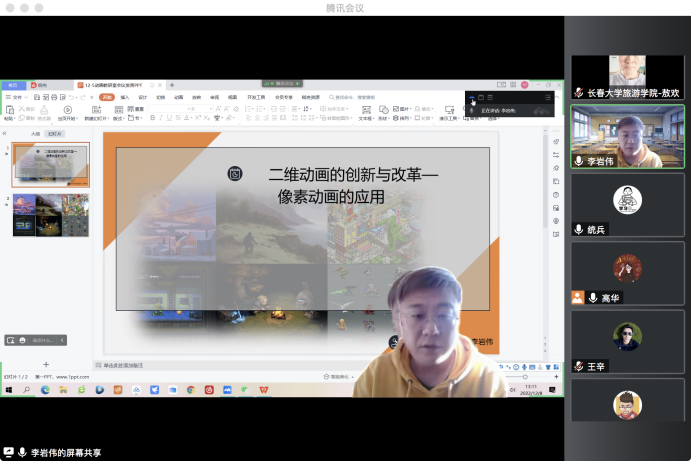Expand the 文件 menu dropdown
The height and width of the screenshot is (461, 691).
click(x=26, y=97)
